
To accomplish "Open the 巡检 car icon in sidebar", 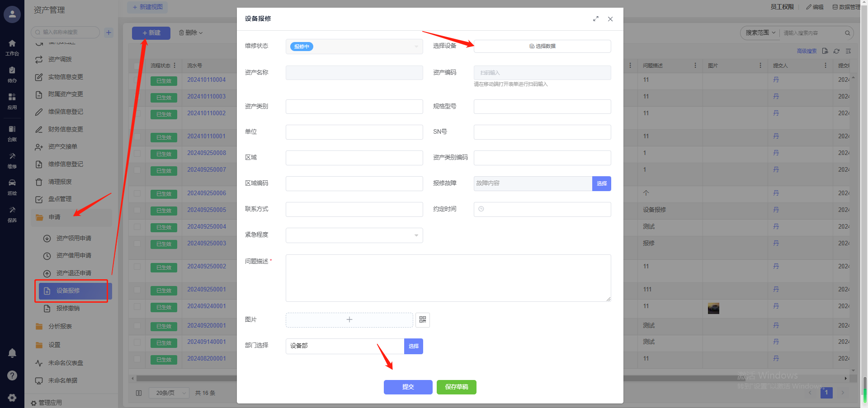I will point(12,186).
